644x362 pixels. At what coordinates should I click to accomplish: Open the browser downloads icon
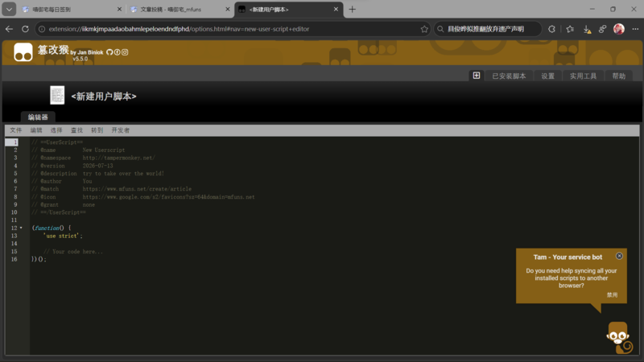click(x=587, y=29)
